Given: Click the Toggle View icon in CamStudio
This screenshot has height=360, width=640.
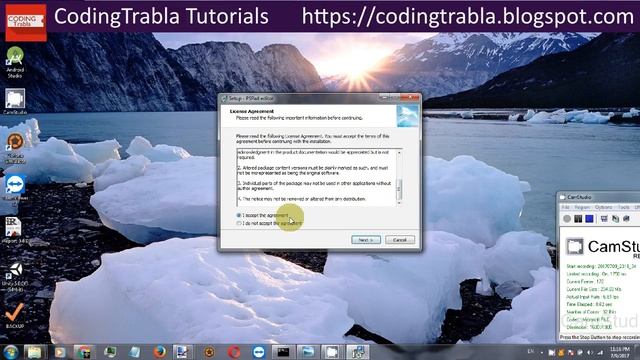Looking at the screenshot, I should [604, 219].
